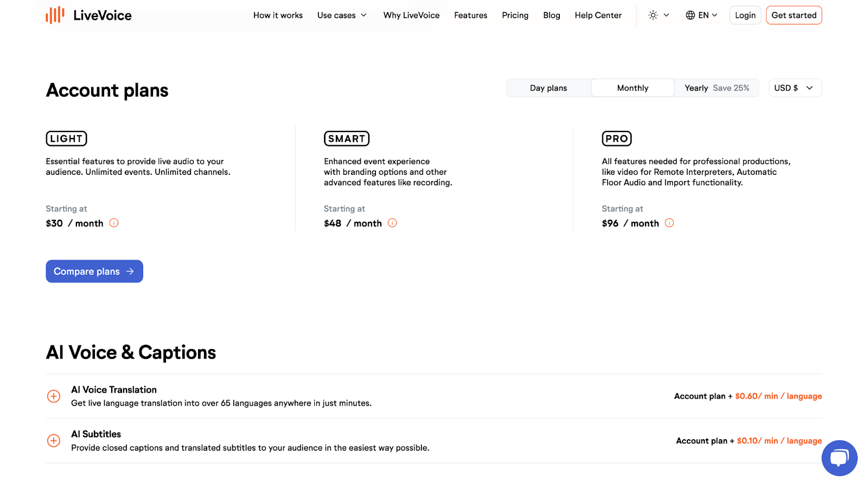Viewport: 868px width, 480px height.
Task: Click LIGHT plan description text
Action: pos(138,167)
